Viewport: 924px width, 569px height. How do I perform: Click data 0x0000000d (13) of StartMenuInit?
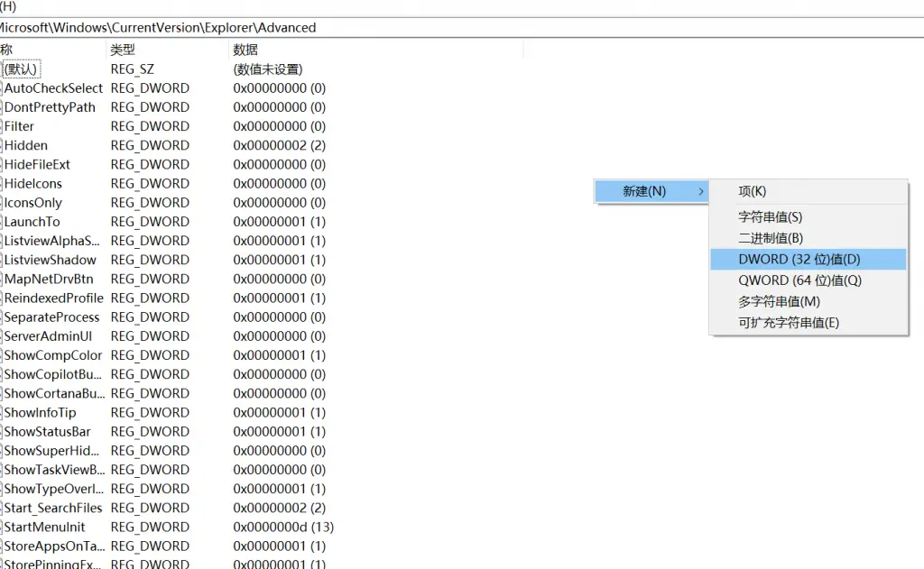pos(283,528)
